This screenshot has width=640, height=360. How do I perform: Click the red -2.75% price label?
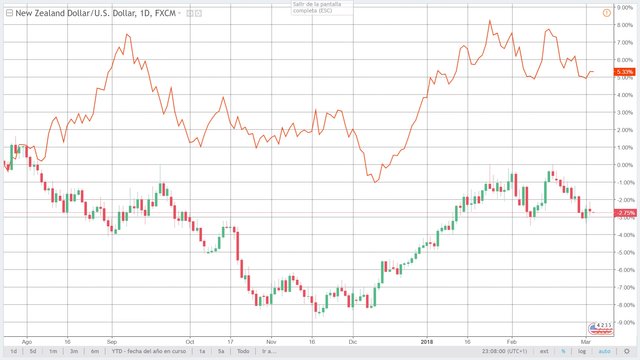[624, 213]
